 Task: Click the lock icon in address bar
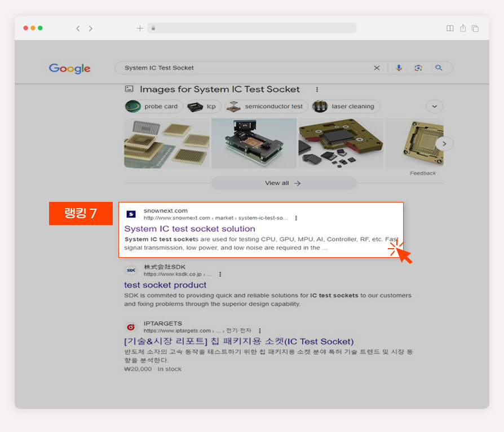[x=153, y=28]
